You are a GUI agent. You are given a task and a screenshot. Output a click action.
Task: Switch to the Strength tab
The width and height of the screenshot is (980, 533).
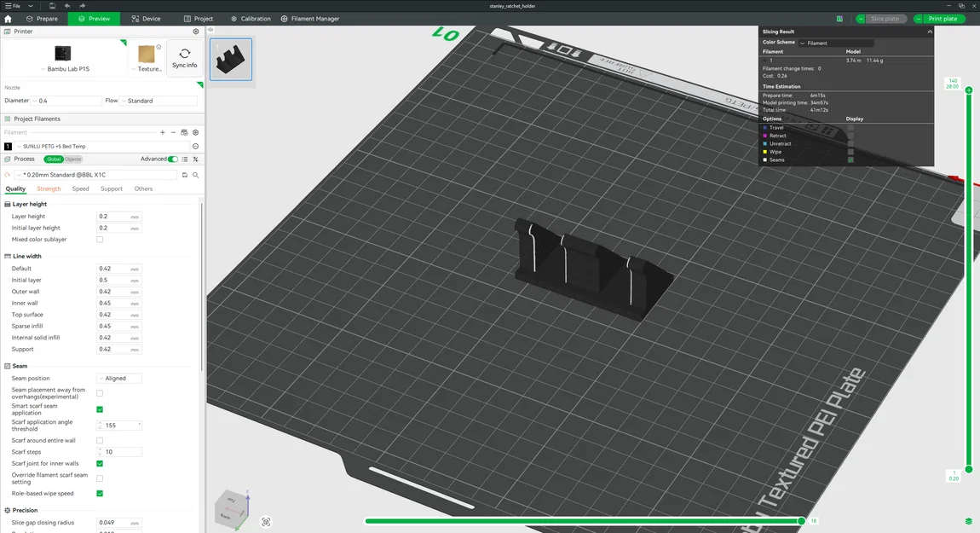point(49,189)
